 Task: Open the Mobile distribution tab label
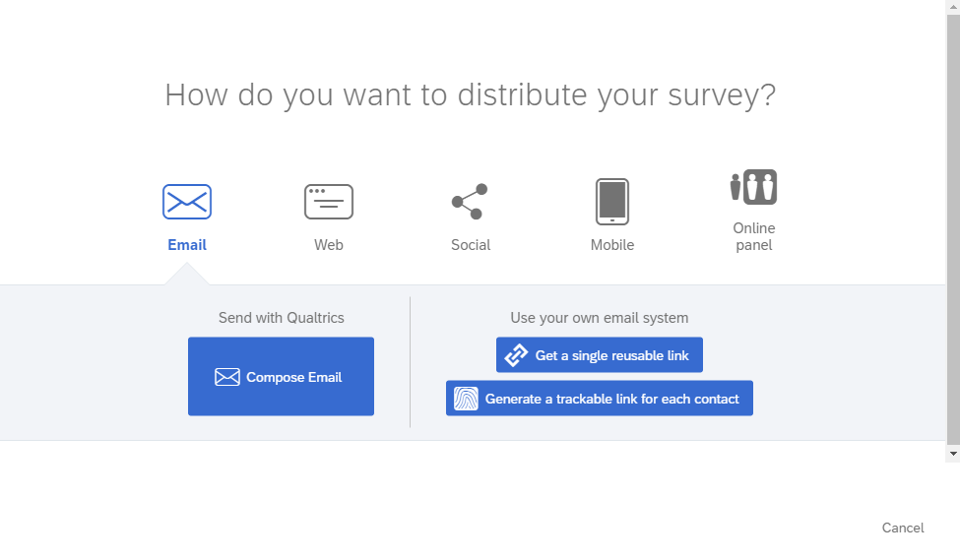point(612,245)
